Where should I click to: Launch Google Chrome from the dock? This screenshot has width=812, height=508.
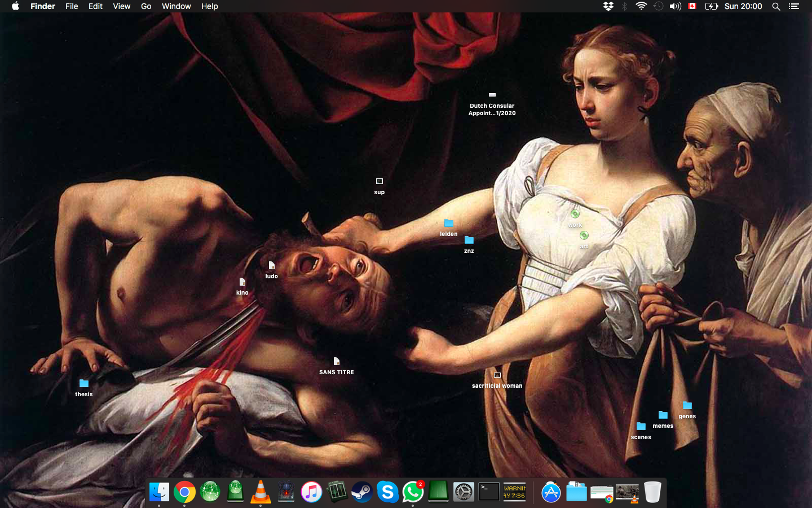click(184, 492)
